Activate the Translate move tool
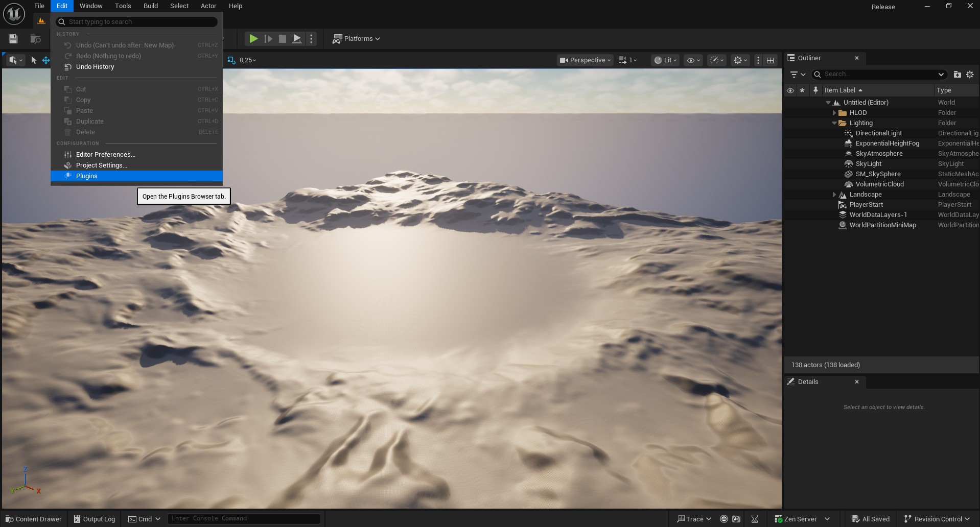 click(x=46, y=60)
